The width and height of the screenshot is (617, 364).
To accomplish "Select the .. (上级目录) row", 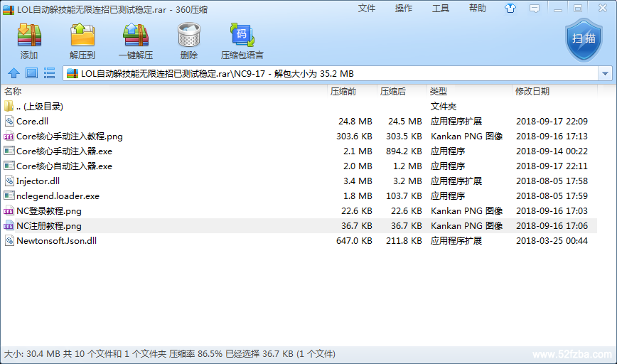I will tap(299, 106).
